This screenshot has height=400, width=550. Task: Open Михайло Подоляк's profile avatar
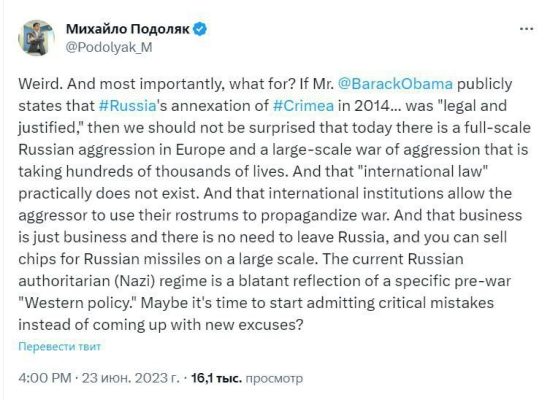(x=36, y=38)
